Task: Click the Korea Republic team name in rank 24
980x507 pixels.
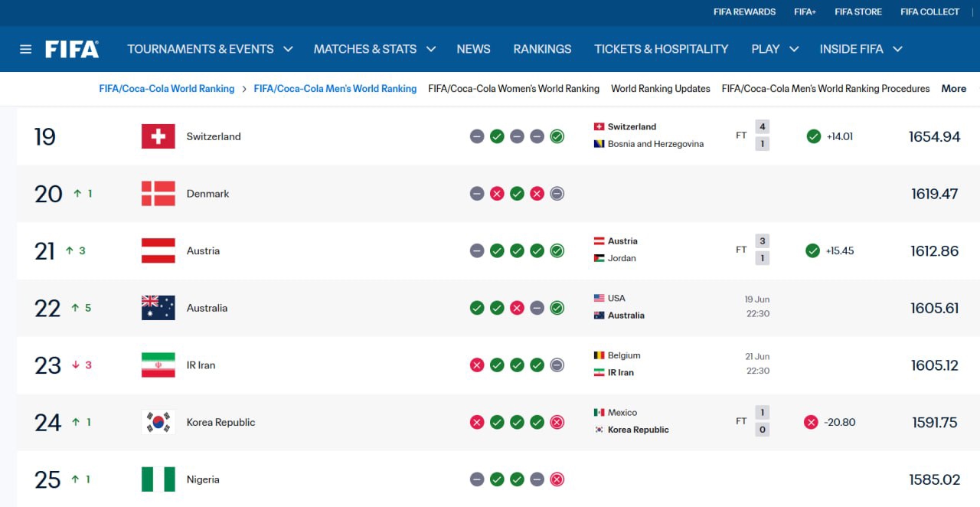Action: pyautogui.click(x=220, y=422)
